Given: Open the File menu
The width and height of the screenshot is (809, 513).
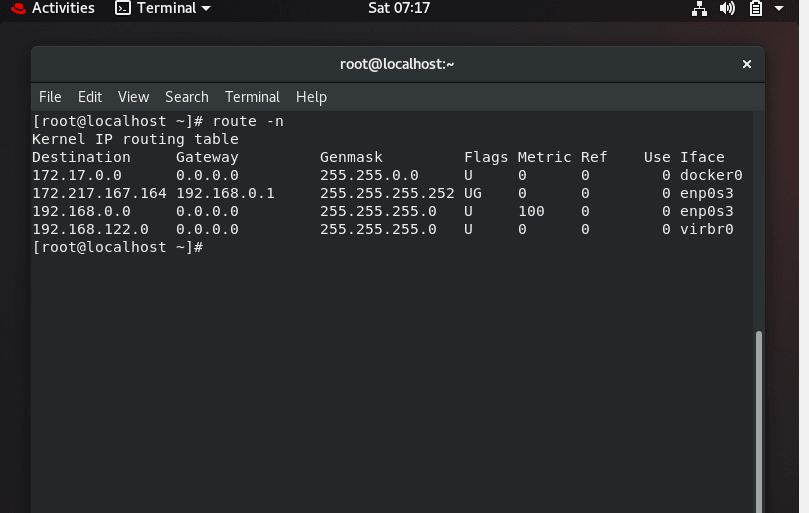Looking at the screenshot, I should (50, 97).
